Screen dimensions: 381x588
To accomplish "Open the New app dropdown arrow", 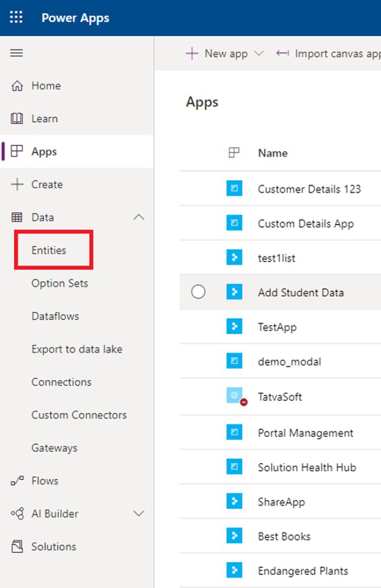I will click(x=259, y=53).
